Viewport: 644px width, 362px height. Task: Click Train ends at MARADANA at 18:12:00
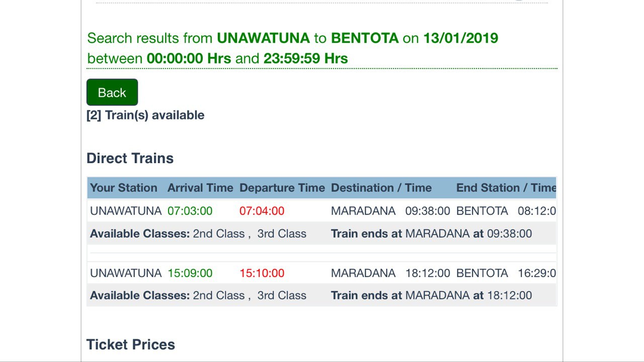[431, 296]
